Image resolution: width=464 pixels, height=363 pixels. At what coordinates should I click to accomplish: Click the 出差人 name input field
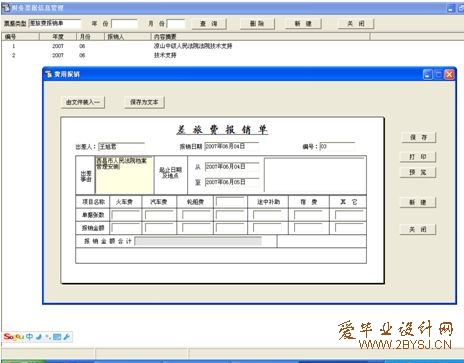[122, 146]
